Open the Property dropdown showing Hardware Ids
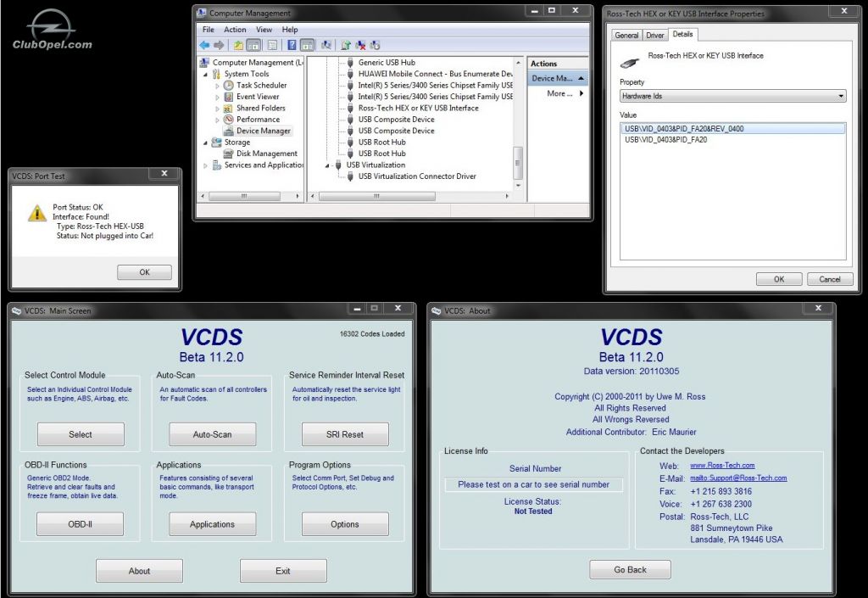This screenshot has height=598, width=868. [733, 96]
